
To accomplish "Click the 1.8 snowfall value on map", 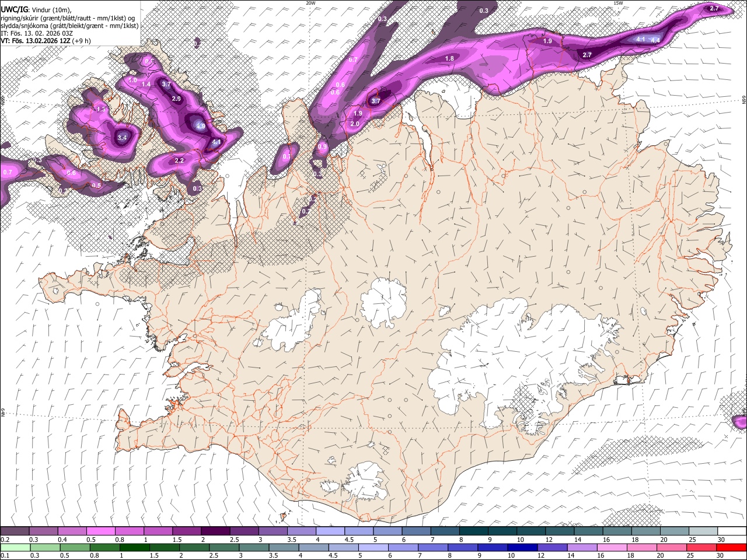I will (x=449, y=58).
